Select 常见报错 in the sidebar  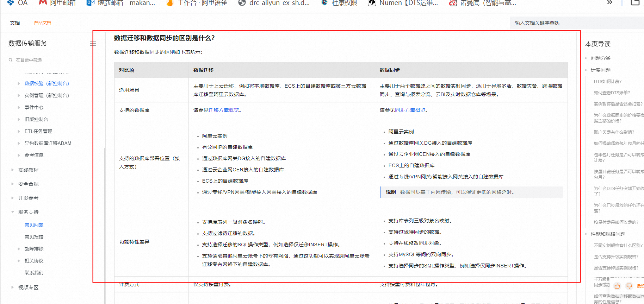(x=34, y=237)
